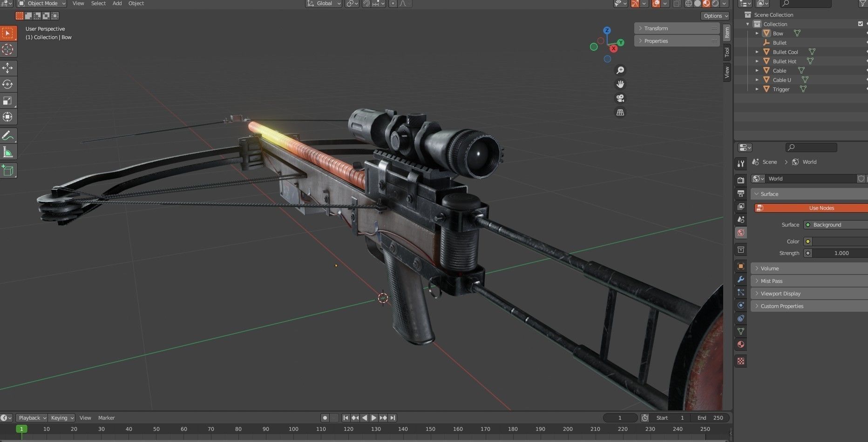Toggle auto keying record button
Screen dimensions: 868x442
(325, 418)
